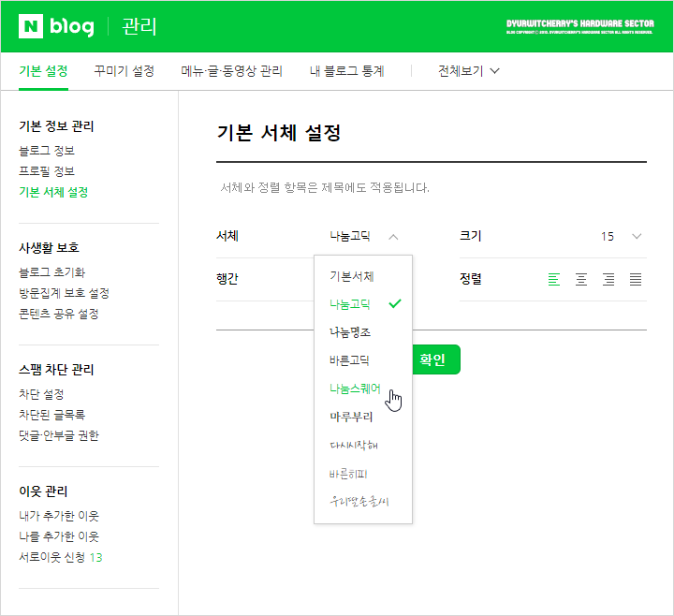674x616 pixels.
Task: Click the 사생활 보호 heading
Action: click(x=49, y=247)
